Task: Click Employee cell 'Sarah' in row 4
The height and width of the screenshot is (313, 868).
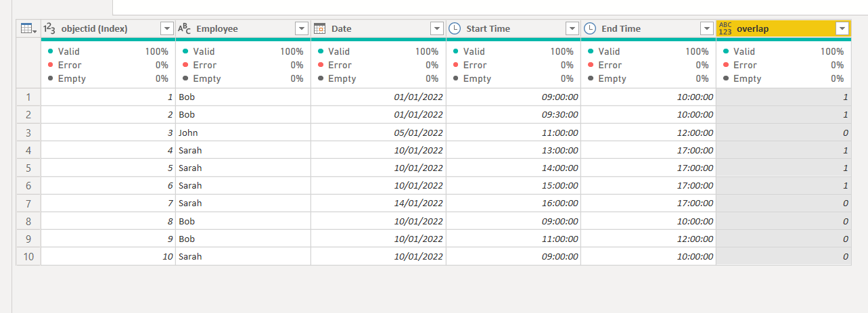Action: click(243, 150)
